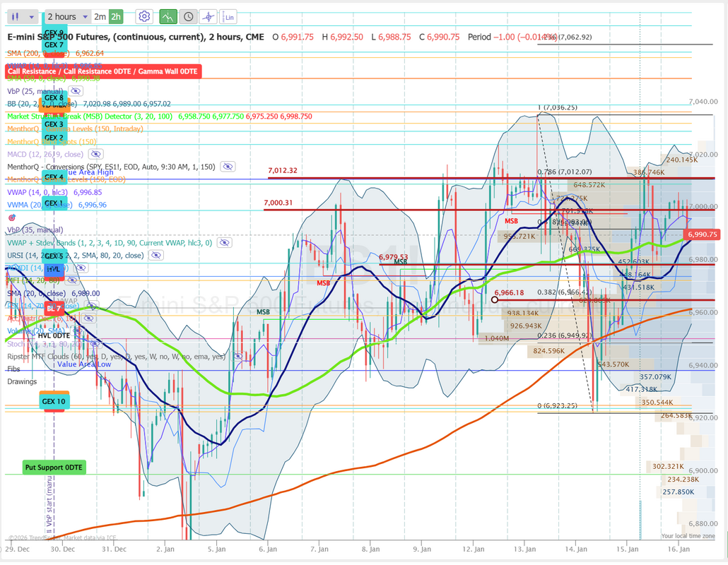Expand the 2 hours timeframe dropdown
This screenshot has width=728, height=565.
click(84, 16)
